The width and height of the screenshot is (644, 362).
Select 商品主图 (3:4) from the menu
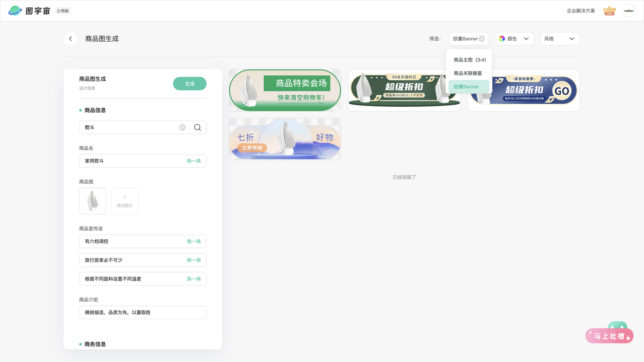(470, 60)
